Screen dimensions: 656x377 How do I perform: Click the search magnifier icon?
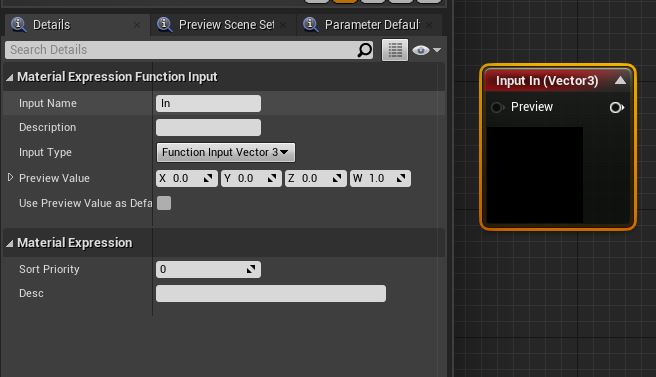pyautogui.click(x=364, y=50)
